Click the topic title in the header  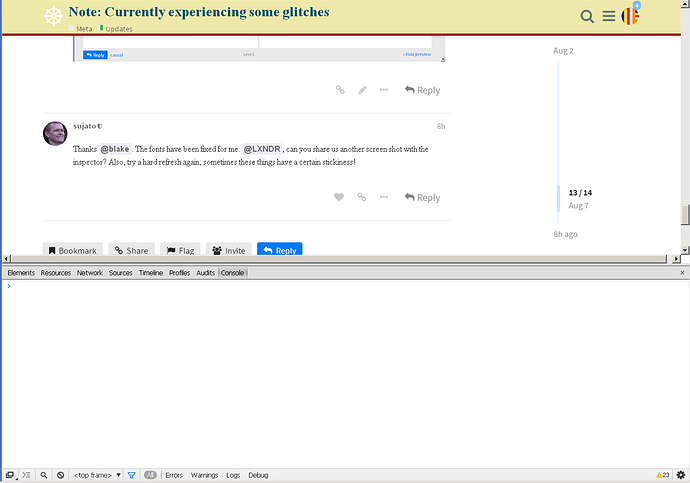[x=199, y=12]
